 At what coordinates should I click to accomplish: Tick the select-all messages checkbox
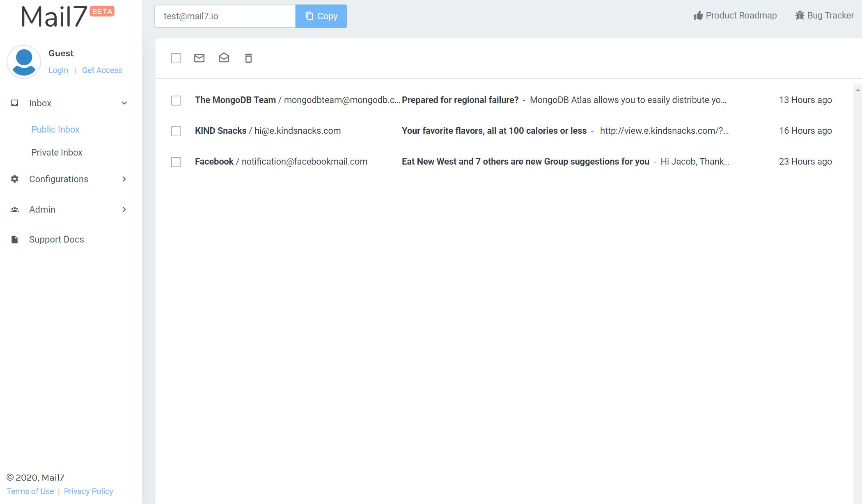[x=176, y=58]
